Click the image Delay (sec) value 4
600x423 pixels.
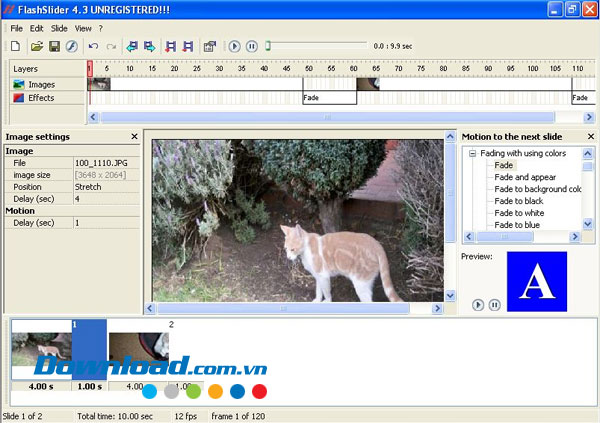point(106,199)
